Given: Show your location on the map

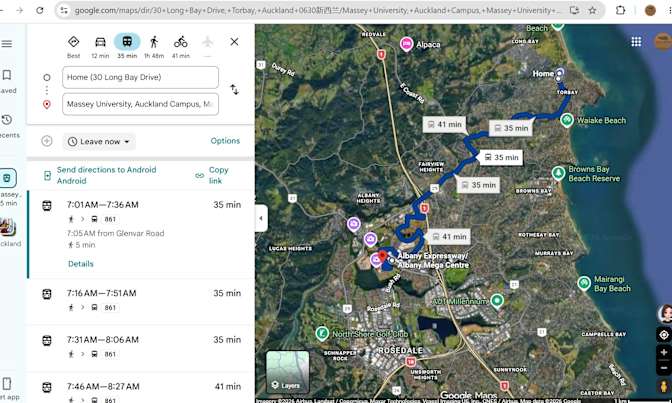Looking at the screenshot, I should point(664,334).
